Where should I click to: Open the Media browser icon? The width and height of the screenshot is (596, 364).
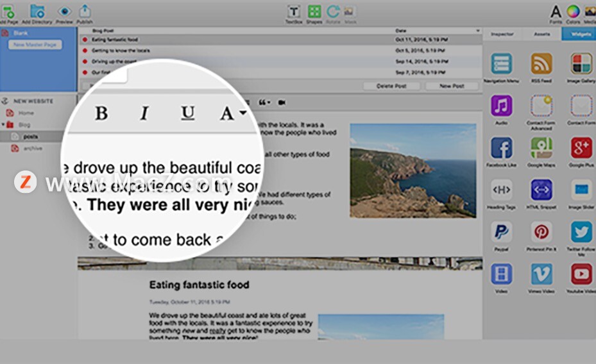(x=590, y=12)
